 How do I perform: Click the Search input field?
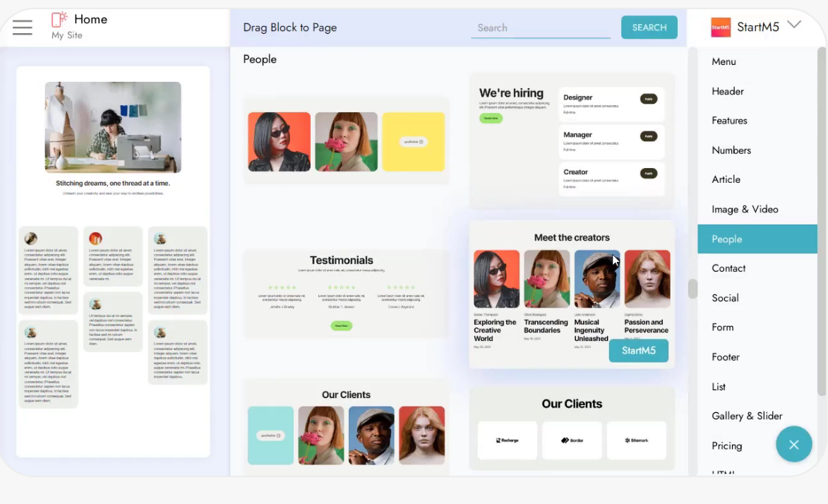540,28
